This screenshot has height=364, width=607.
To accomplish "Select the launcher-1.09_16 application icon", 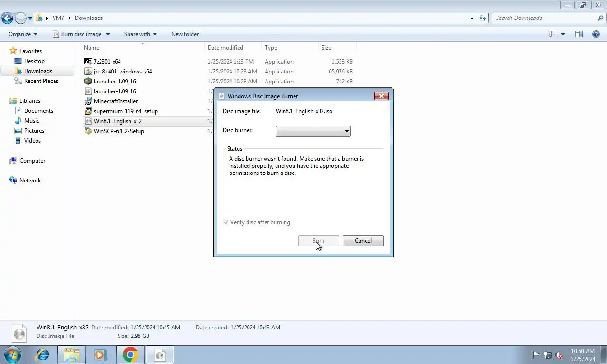I will (x=88, y=82).
